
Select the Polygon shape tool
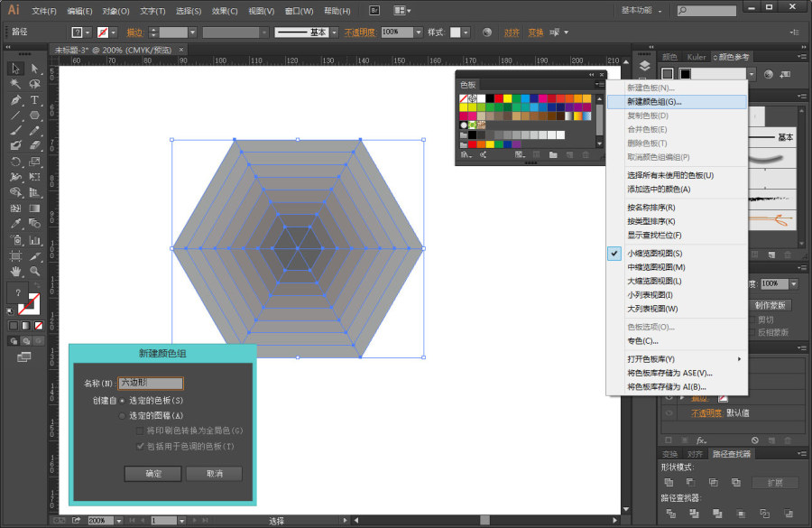point(34,115)
